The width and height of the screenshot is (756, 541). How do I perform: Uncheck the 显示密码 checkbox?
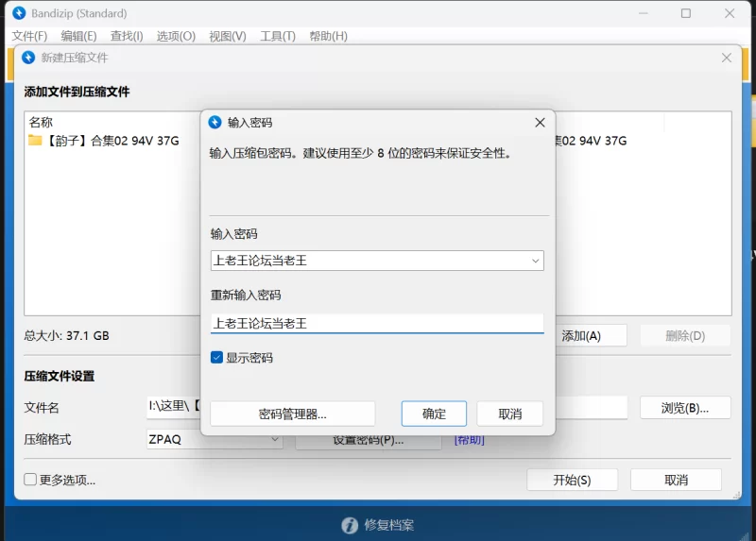[216, 358]
